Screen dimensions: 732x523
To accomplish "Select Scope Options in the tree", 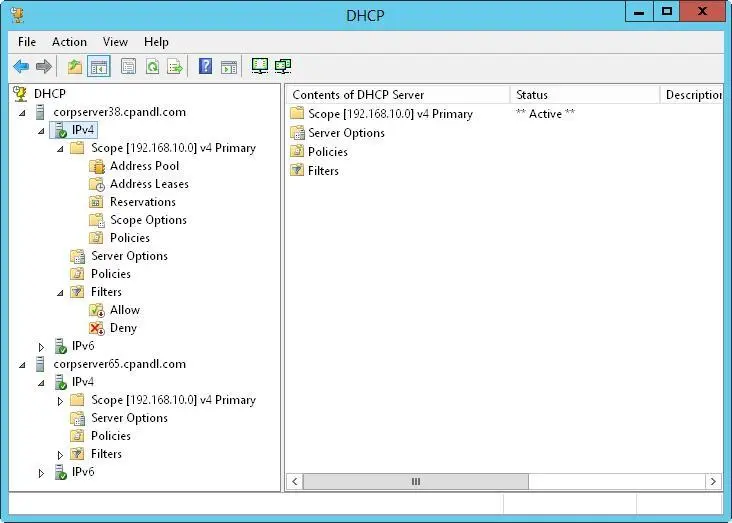I will pos(148,220).
